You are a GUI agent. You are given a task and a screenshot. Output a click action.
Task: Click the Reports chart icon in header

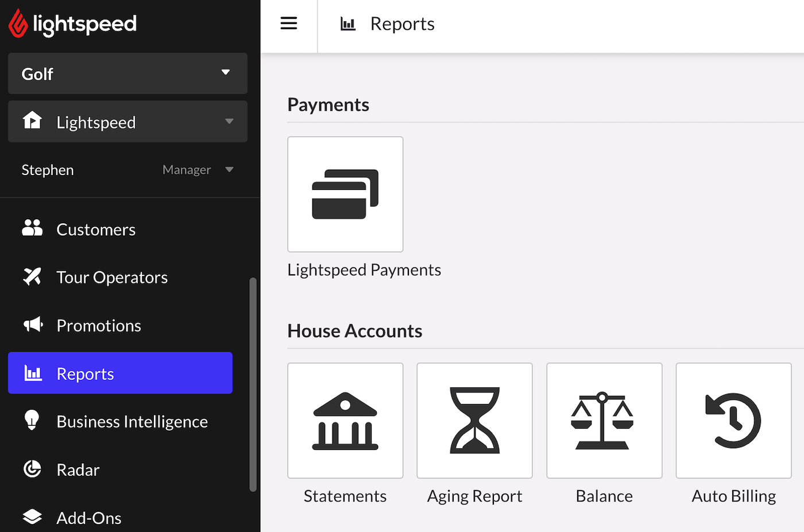click(x=348, y=24)
